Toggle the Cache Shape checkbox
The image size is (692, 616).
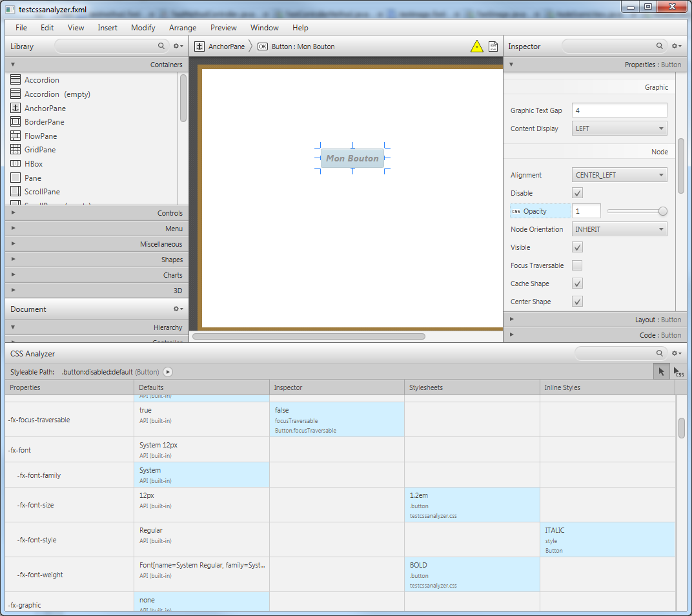pos(578,283)
